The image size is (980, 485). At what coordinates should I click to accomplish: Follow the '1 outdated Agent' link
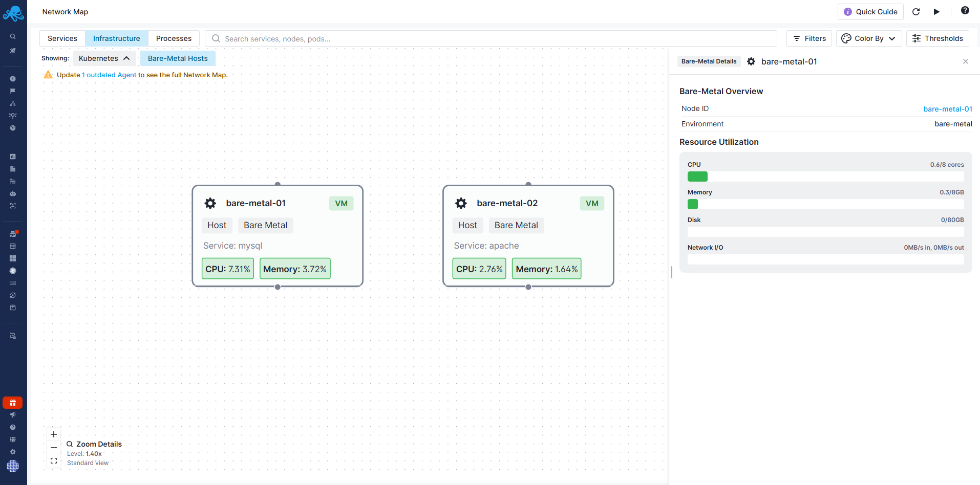coord(109,75)
